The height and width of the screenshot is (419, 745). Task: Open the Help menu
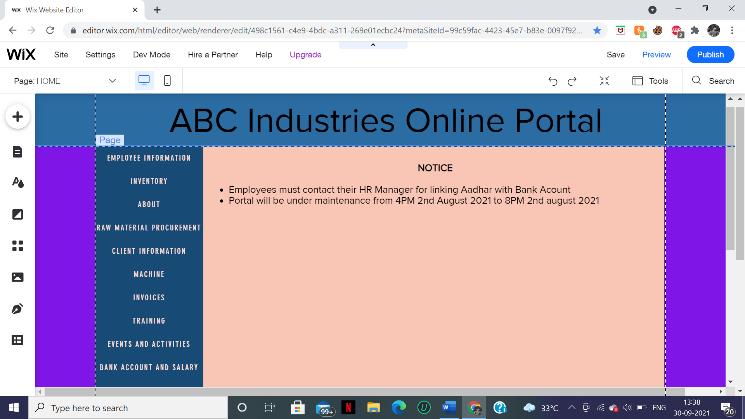pos(264,55)
